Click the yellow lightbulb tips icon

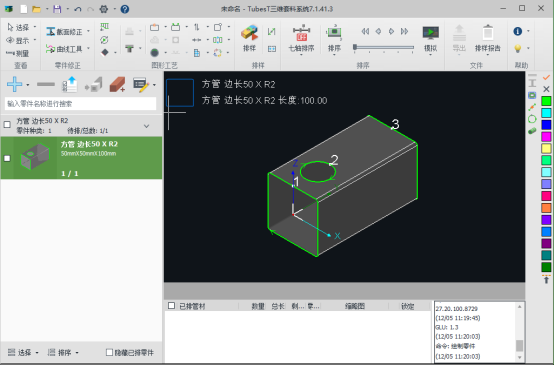click(x=518, y=48)
